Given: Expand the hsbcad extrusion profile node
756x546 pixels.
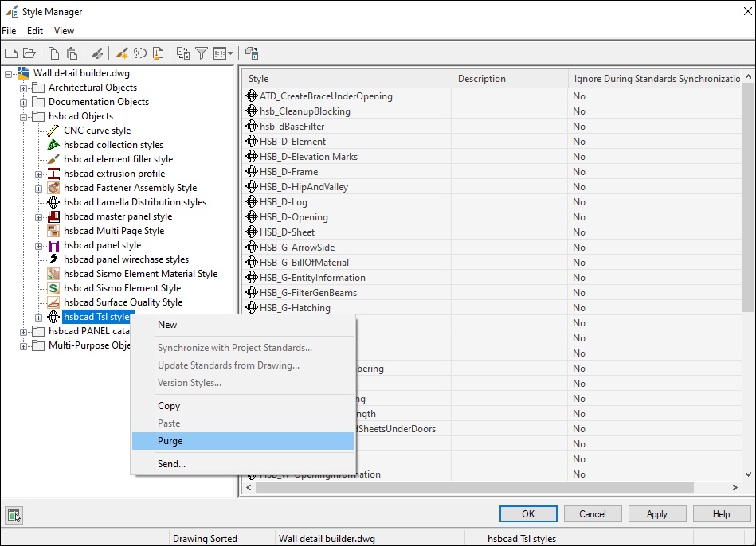Looking at the screenshot, I should tap(38, 174).
